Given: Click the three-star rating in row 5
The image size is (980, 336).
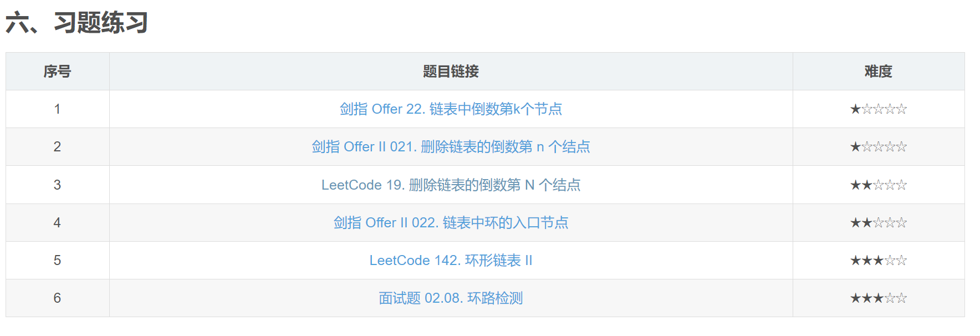Looking at the screenshot, I should point(878,260).
